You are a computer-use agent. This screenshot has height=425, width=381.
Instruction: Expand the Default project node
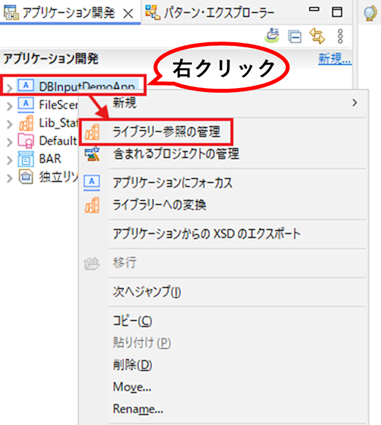9,142
